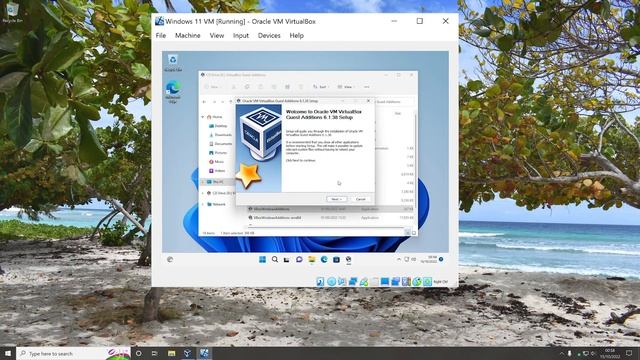Open Widgets on the guest taskbar
This screenshot has width=640, height=360.
point(170,259)
